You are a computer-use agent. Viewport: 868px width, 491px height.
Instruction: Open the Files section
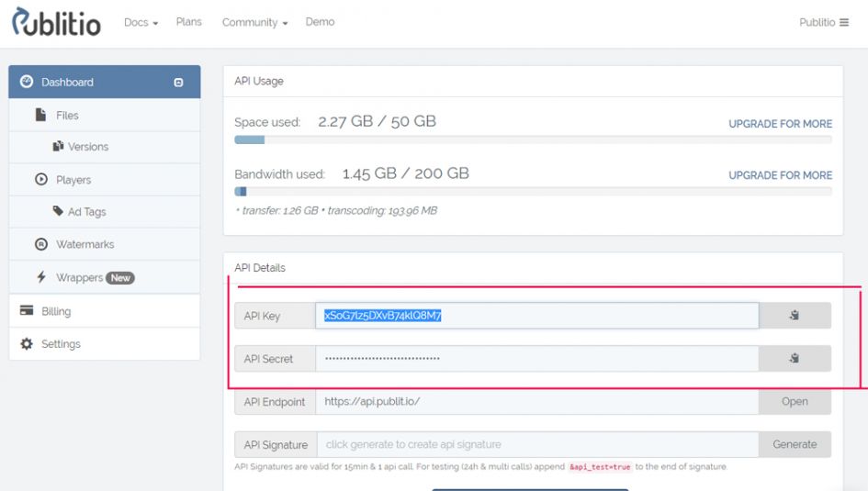pyautogui.click(x=105, y=115)
